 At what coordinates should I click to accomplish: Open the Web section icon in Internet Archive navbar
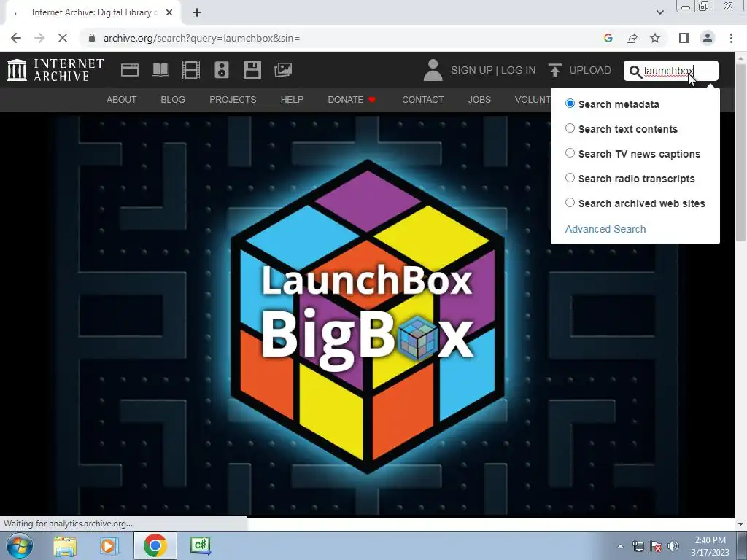[130, 70]
